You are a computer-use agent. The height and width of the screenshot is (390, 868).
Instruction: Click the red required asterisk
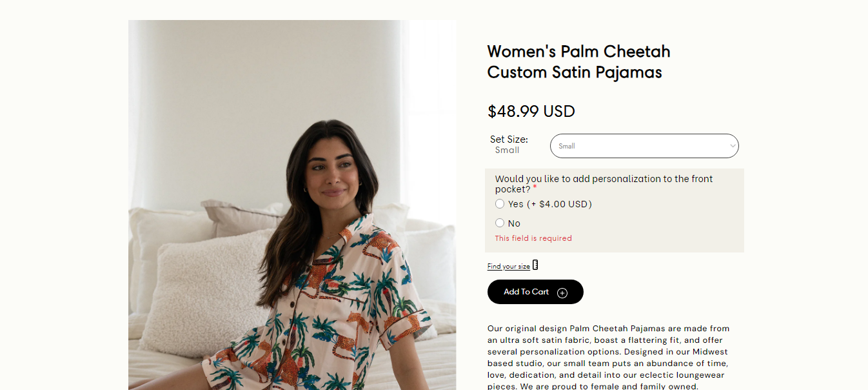[535, 188]
